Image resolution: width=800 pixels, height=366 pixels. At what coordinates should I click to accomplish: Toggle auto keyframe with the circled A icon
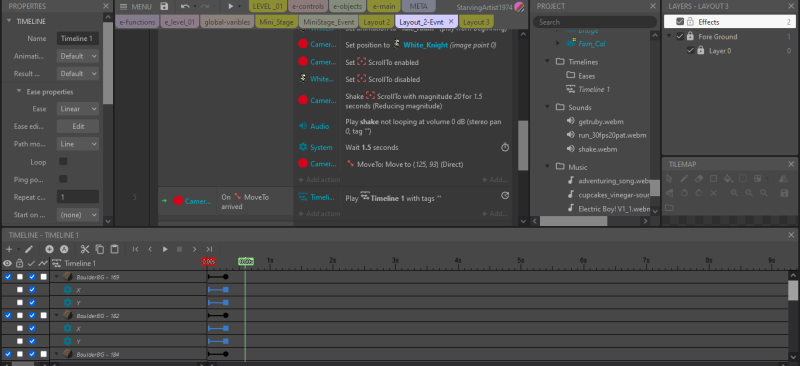coord(64,249)
